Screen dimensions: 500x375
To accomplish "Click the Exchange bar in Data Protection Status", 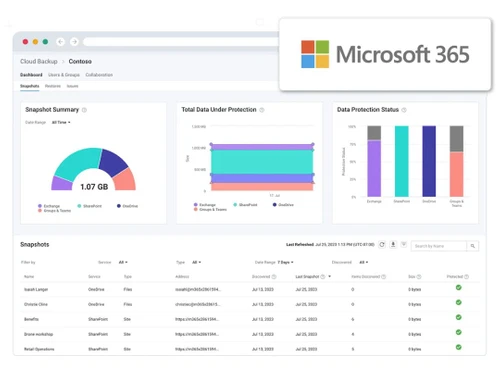I will [x=374, y=168].
